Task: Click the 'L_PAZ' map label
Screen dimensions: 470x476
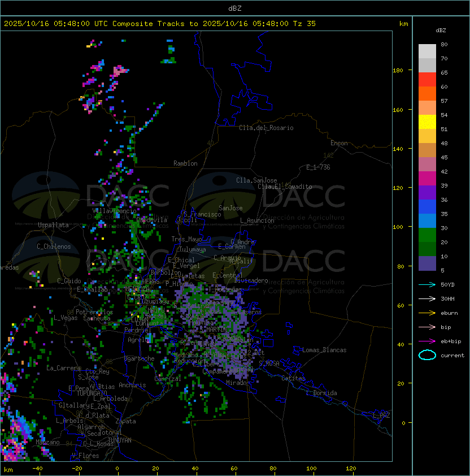Action: pyautogui.click(x=381, y=416)
